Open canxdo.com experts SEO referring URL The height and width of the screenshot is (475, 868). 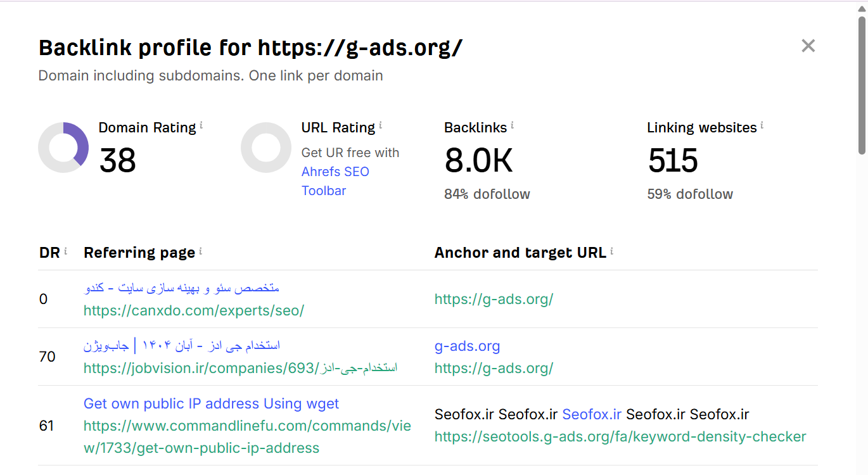pos(194,310)
